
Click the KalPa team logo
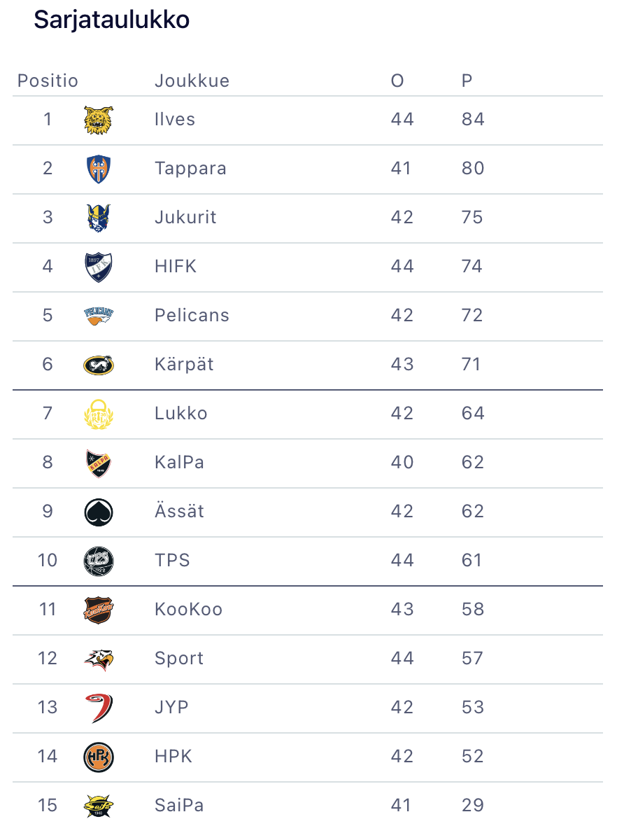coord(98,463)
